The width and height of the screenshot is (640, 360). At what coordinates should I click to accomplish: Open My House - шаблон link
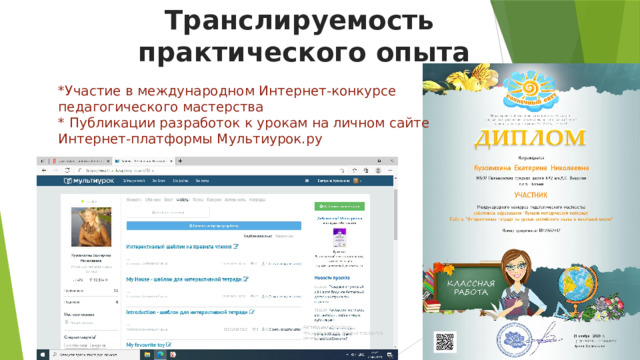[x=184, y=279]
